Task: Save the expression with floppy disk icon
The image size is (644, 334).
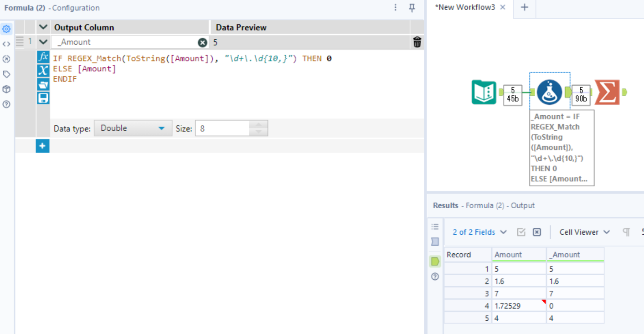Action: tap(43, 98)
